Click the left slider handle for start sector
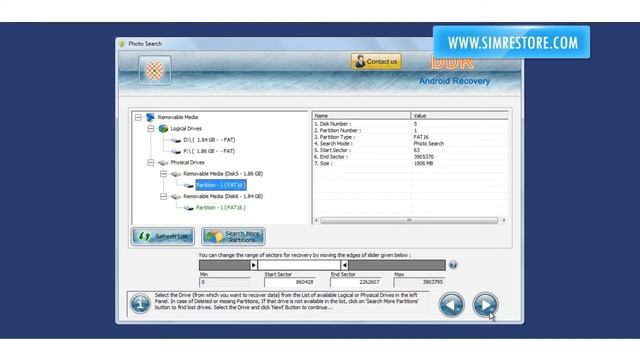640x360 pixels. point(253,265)
